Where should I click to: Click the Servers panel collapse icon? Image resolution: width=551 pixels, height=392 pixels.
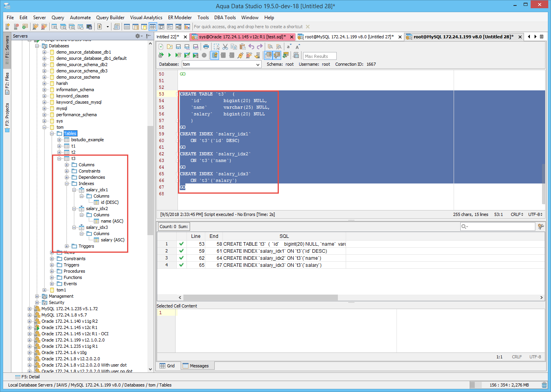click(x=149, y=36)
